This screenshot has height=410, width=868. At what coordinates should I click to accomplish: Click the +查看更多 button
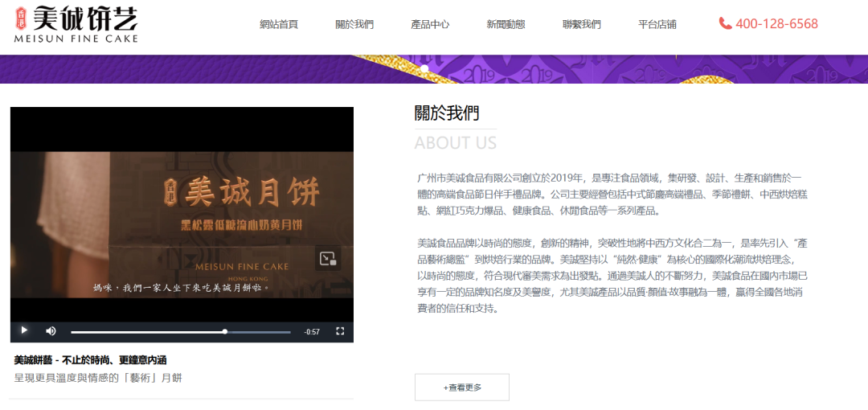pyautogui.click(x=462, y=387)
